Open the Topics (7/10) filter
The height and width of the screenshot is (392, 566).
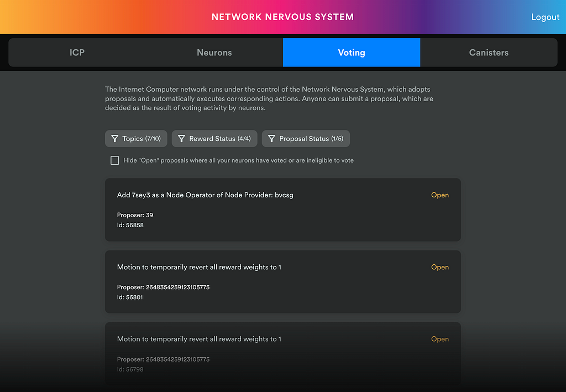pyautogui.click(x=136, y=139)
